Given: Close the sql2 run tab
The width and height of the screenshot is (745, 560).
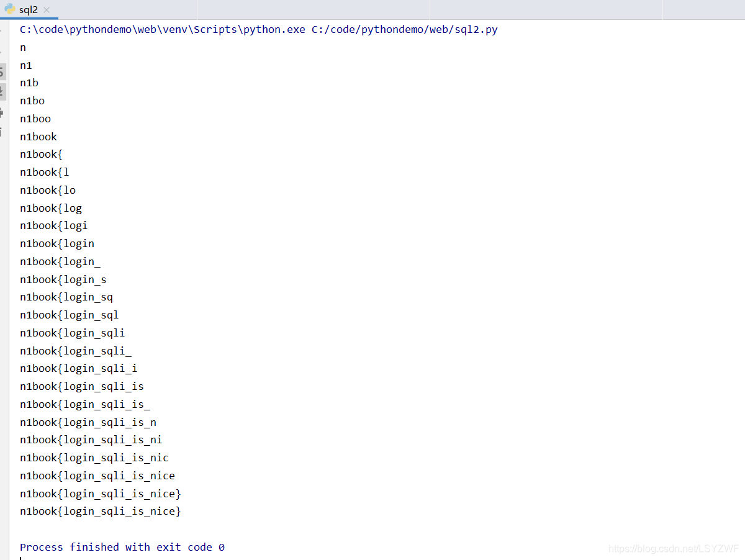Looking at the screenshot, I should coord(47,10).
